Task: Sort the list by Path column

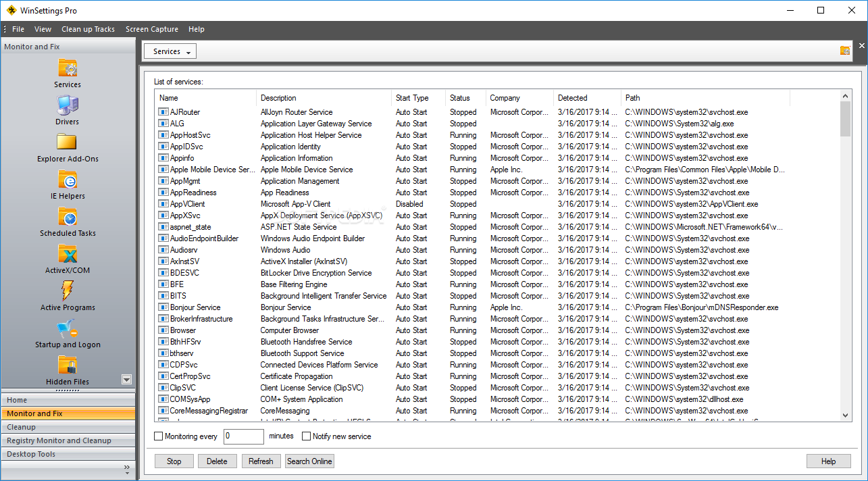Action: click(705, 98)
